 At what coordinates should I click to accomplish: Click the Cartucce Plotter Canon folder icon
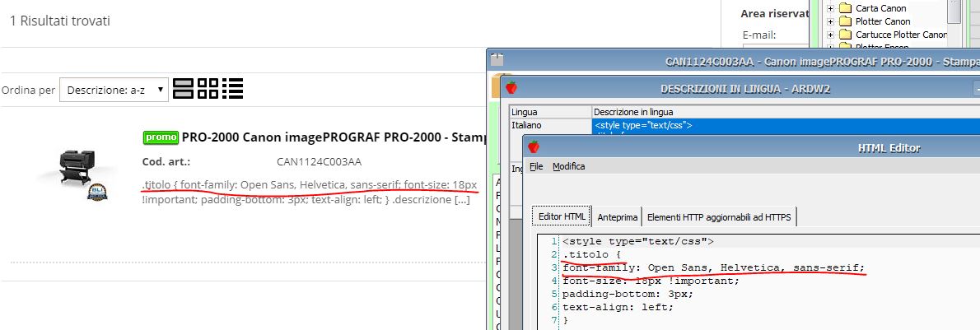click(845, 35)
